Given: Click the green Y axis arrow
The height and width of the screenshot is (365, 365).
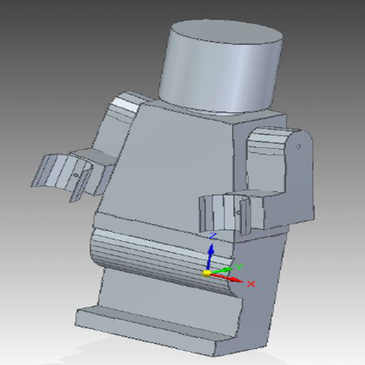Looking at the screenshot, I should click(x=222, y=270).
